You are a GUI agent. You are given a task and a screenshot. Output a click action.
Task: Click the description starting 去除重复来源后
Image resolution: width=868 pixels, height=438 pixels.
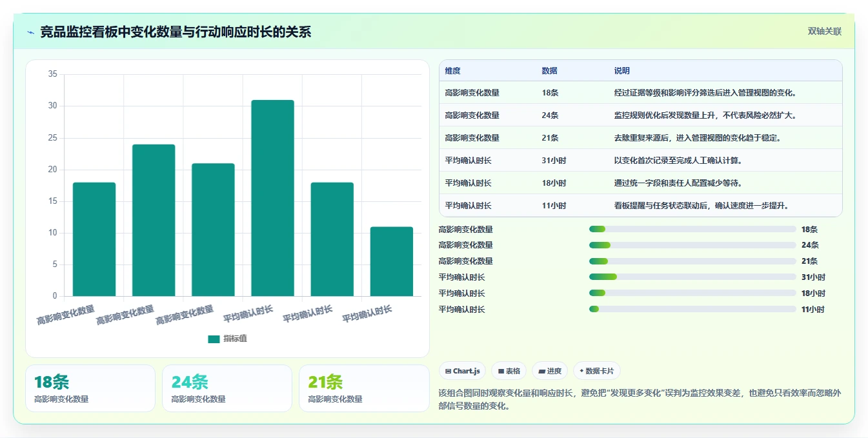697,138
